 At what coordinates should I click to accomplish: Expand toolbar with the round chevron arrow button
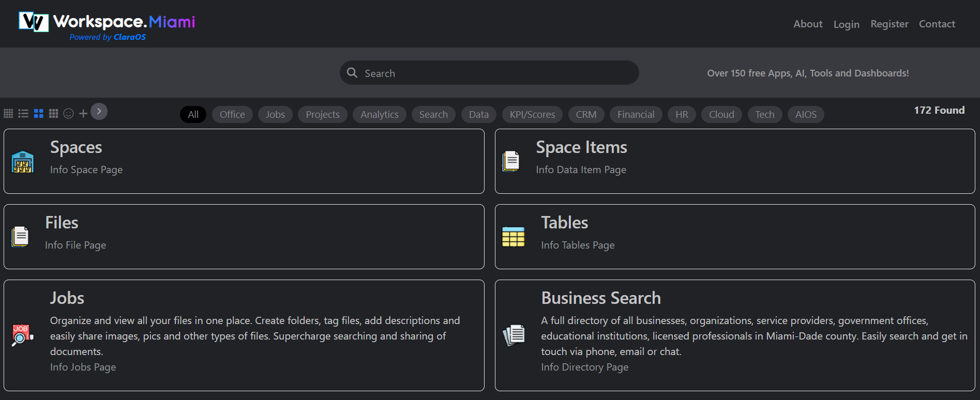99,111
